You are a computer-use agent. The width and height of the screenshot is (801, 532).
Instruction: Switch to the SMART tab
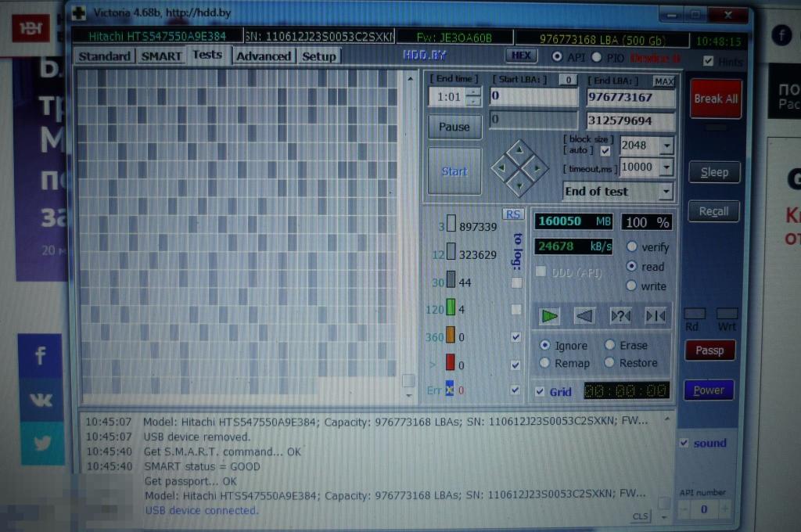[161, 56]
